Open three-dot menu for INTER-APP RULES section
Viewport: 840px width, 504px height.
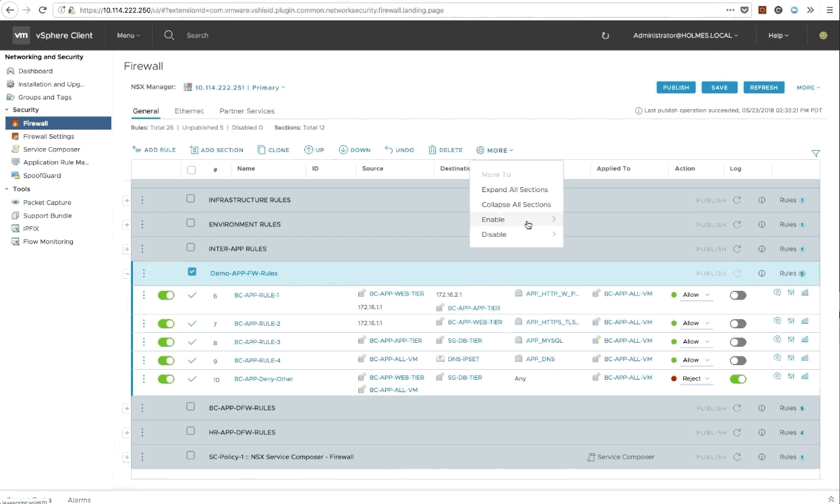point(142,249)
